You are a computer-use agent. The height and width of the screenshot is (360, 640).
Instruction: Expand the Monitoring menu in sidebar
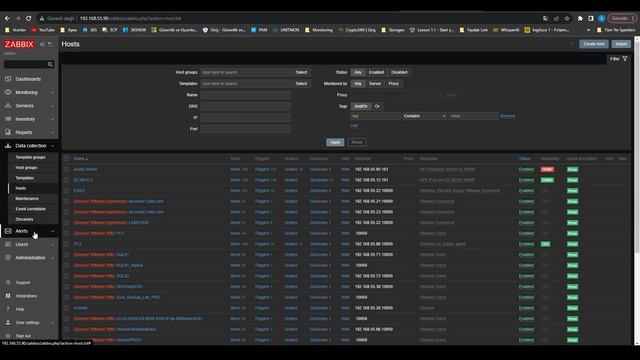point(29,92)
